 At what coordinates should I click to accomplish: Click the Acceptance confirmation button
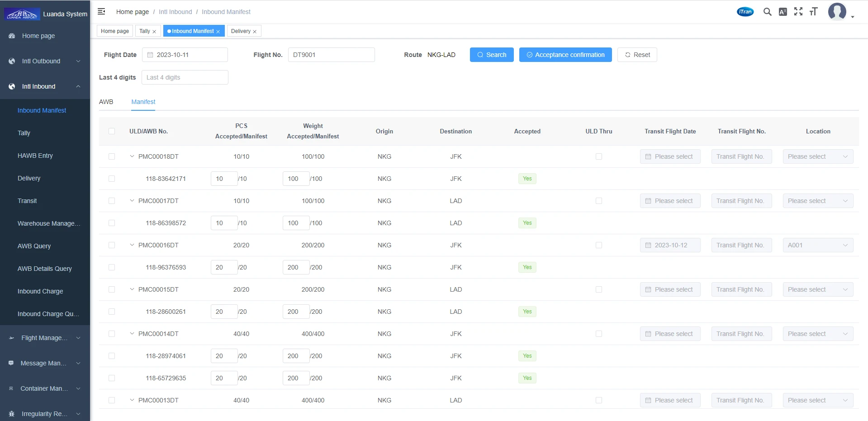[565, 55]
